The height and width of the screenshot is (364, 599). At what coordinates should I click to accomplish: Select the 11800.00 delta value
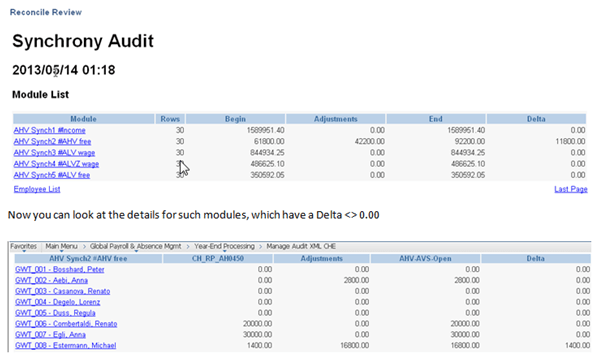[x=570, y=141]
